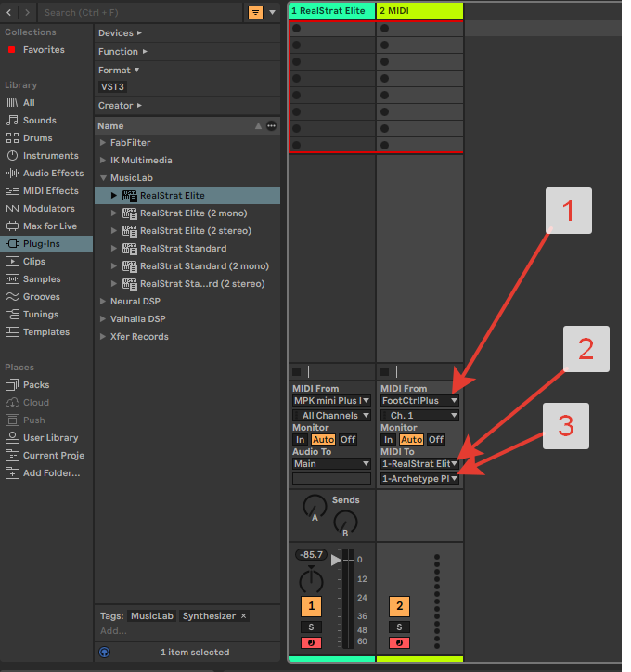This screenshot has width=631, height=672.
Task: Go back with the browser back arrow
Action: point(9,12)
